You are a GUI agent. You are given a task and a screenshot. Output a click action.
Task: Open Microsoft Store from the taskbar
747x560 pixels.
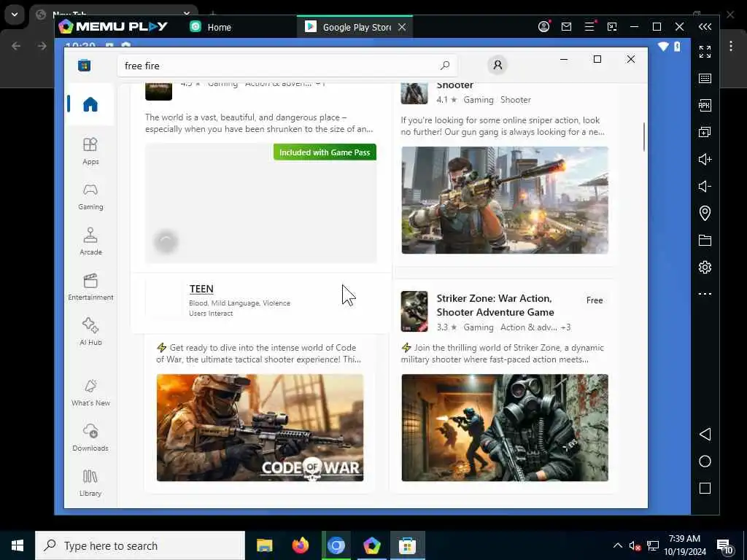point(407,545)
